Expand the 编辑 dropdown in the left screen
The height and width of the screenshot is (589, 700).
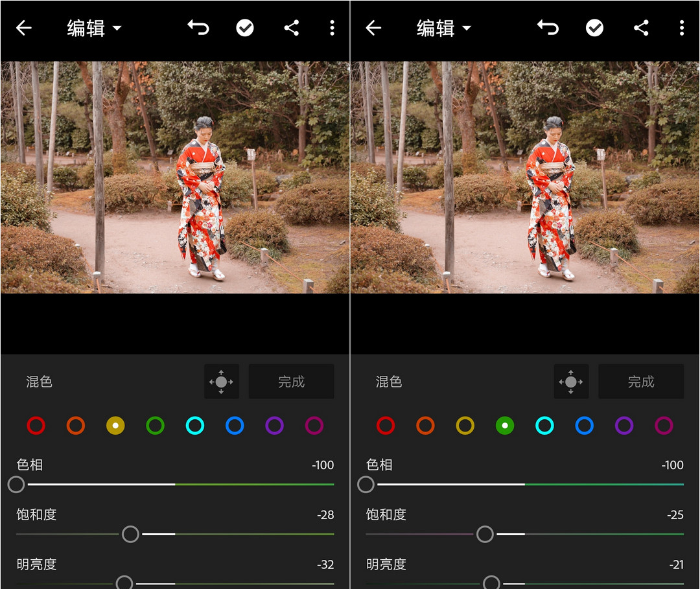[95, 28]
